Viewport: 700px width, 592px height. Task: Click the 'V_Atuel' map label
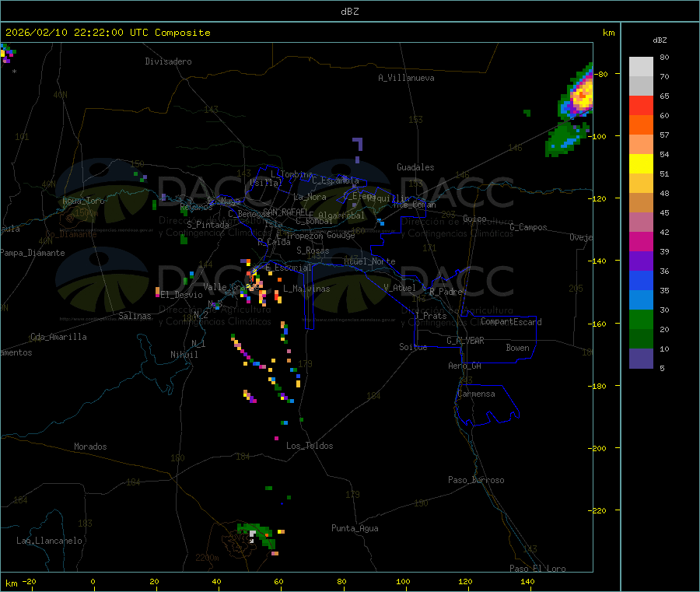pos(400,288)
